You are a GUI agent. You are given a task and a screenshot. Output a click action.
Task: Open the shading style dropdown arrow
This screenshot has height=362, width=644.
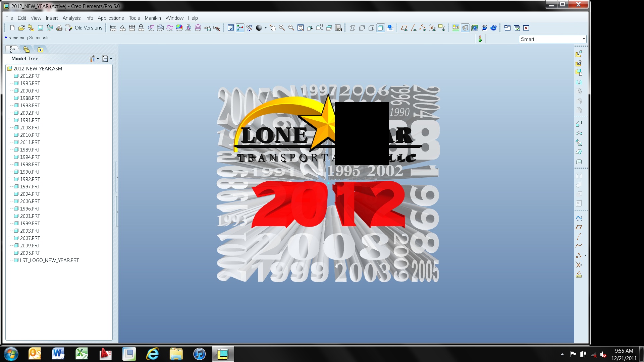tap(266, 28)
